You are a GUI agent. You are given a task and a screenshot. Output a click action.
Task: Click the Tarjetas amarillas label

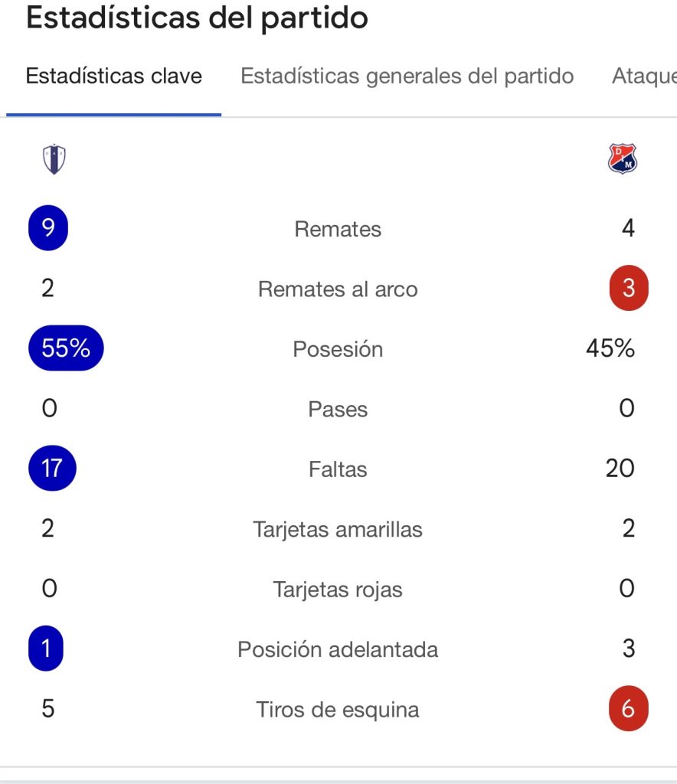click(x=338, y=529)
